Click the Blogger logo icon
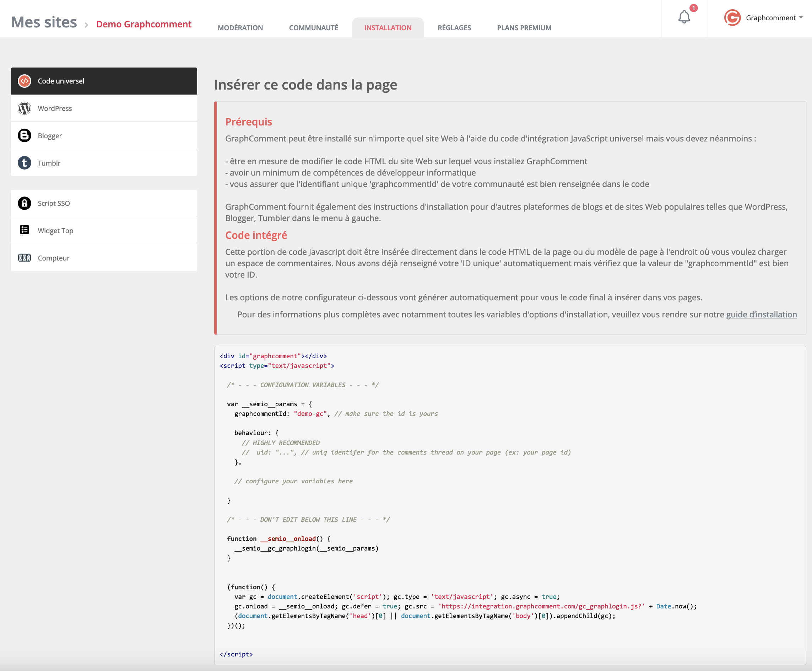The image size is (812, 671). [x=25, y=136]
